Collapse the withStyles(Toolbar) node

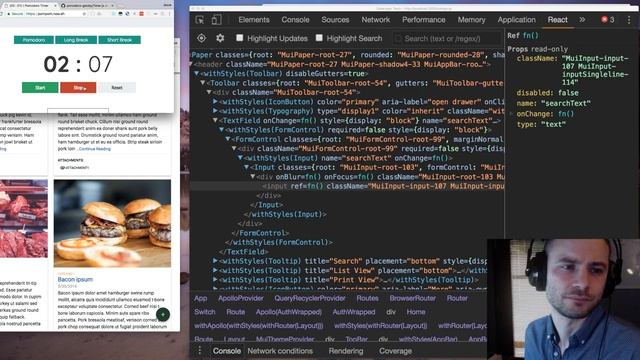pos(197,73)
